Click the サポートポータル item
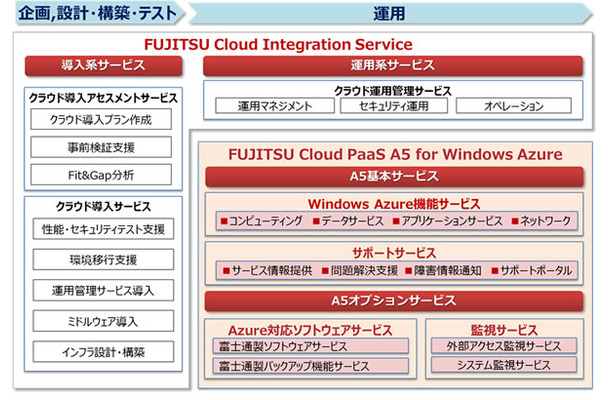 click(x=532, y=270)
